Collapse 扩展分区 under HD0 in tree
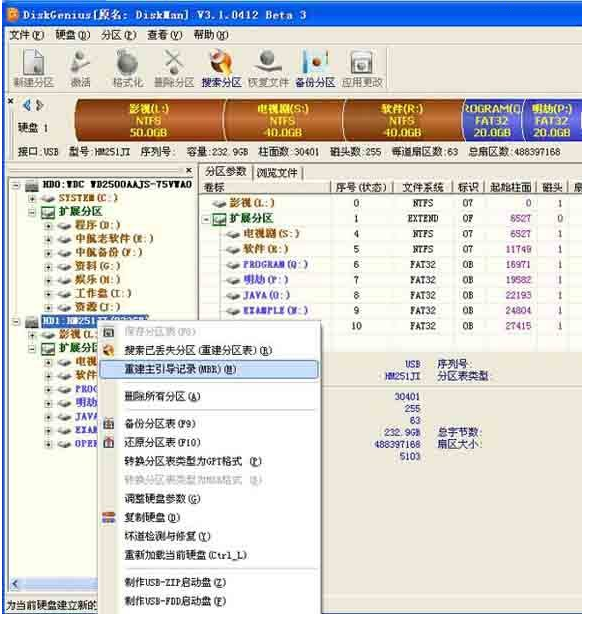 coord(32,212)
